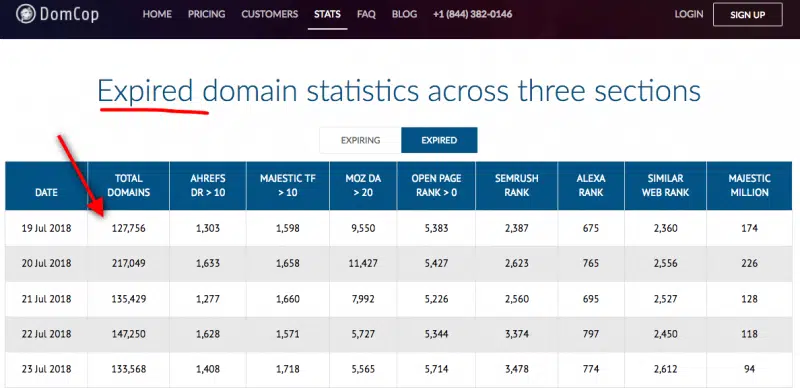
Task: Click the total domains value 217,049
Action: [129, 263]
